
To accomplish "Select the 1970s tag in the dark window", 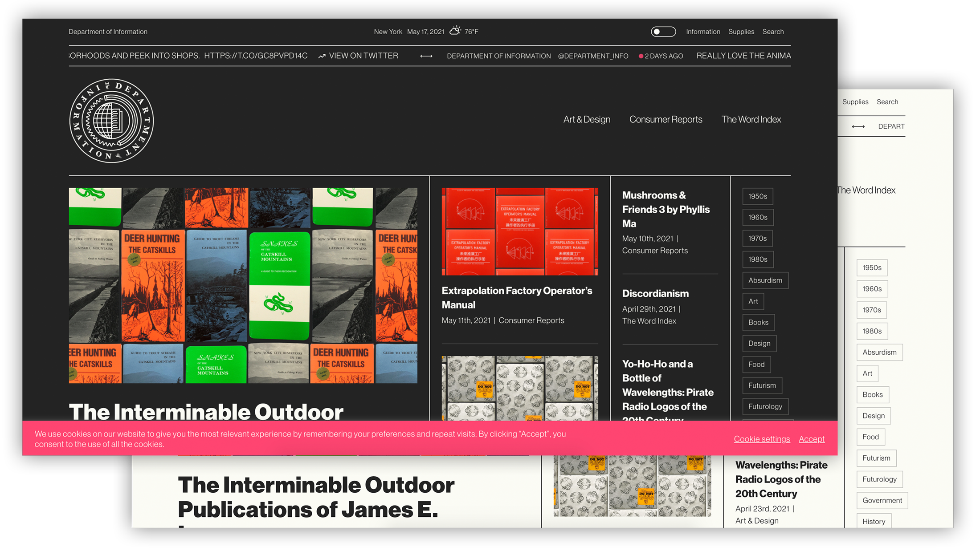I will point(757,238).
